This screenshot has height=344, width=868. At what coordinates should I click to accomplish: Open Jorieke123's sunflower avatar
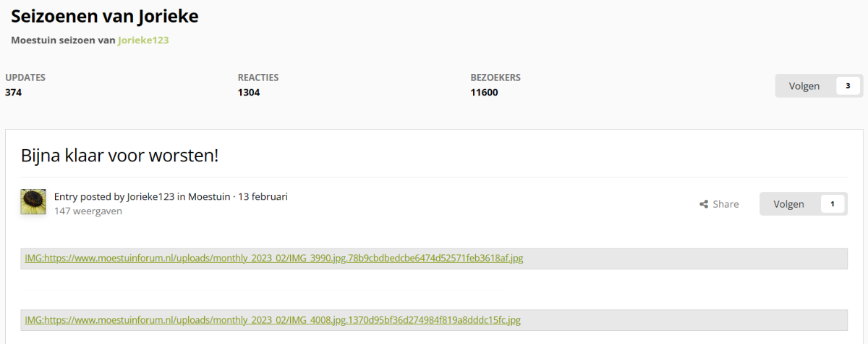(x=33, y=202)
